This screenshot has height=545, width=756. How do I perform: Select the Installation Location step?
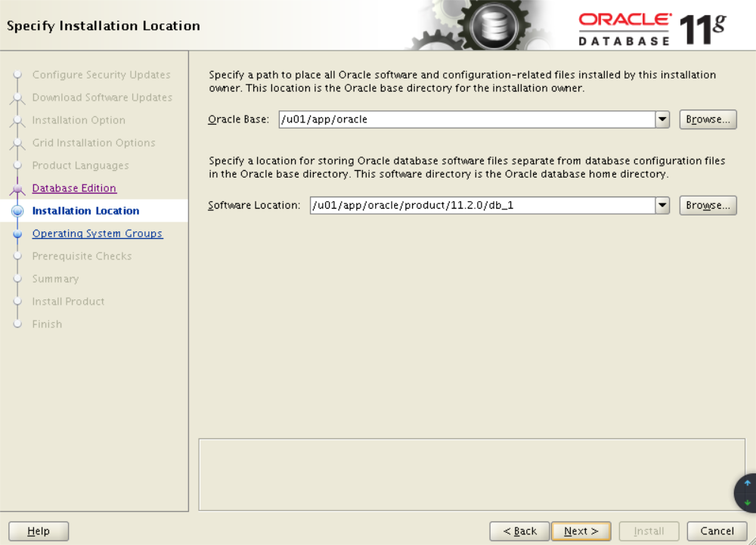tap(86, 211)
